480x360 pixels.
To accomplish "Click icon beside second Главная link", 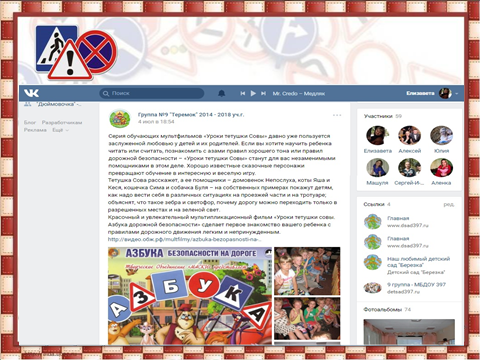I will [372, 242].
